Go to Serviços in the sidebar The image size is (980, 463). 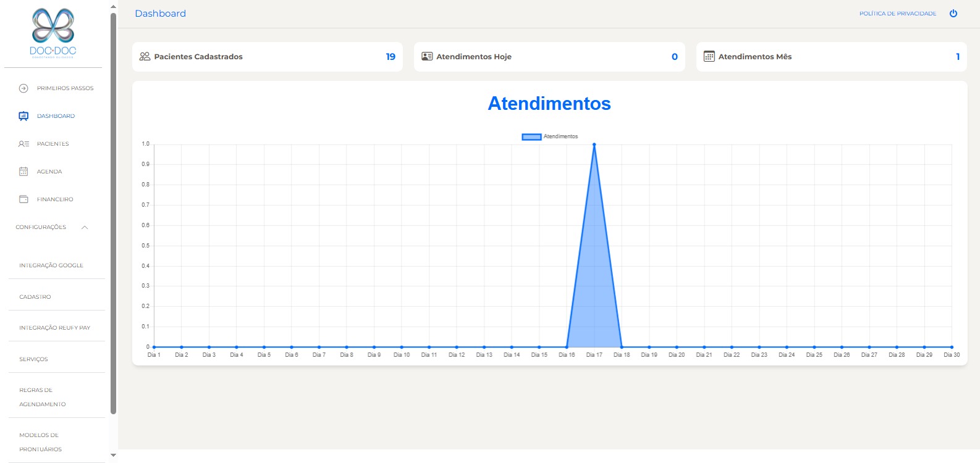[33, 359]
